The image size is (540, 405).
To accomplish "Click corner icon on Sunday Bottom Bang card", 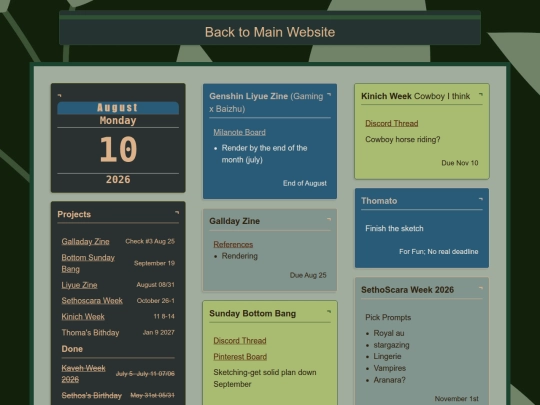I will point(329,311).
